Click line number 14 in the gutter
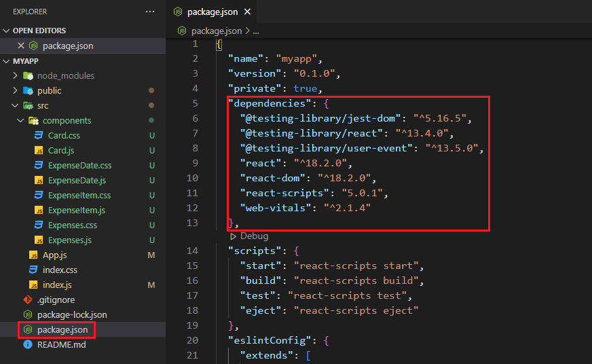 pos(193,251)
